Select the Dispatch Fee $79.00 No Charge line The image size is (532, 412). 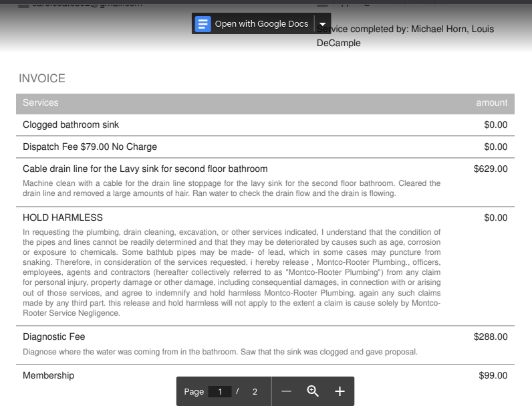point(90,147)
